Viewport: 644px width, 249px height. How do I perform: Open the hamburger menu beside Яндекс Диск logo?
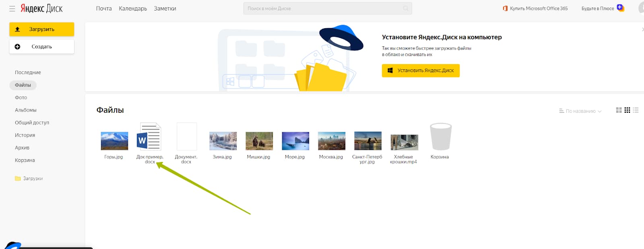(x=12, y=8)
